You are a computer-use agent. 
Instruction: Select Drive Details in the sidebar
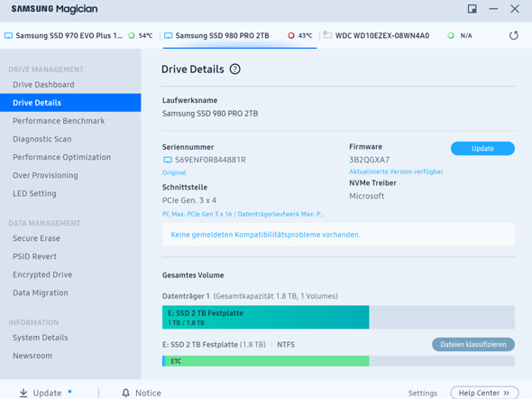[70, 103]
